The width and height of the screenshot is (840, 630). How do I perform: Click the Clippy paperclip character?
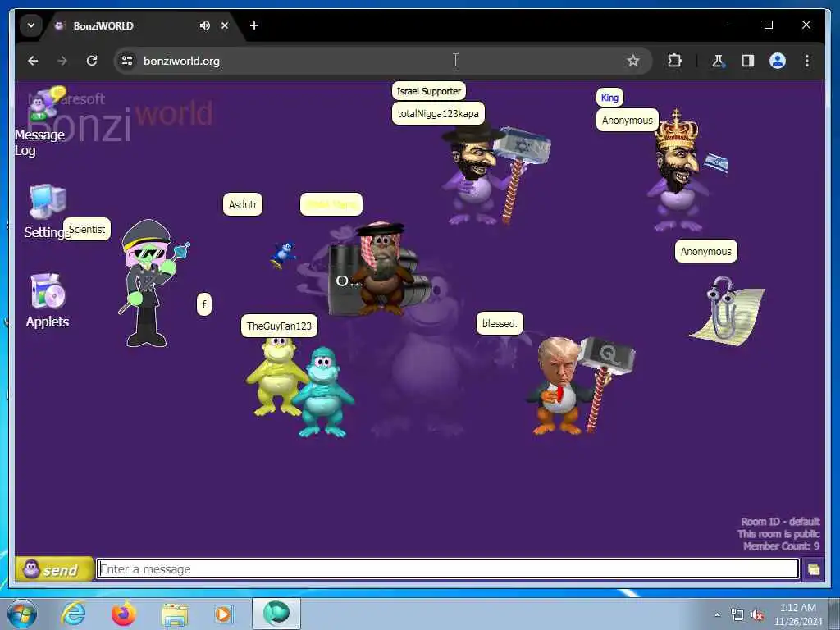727,311
